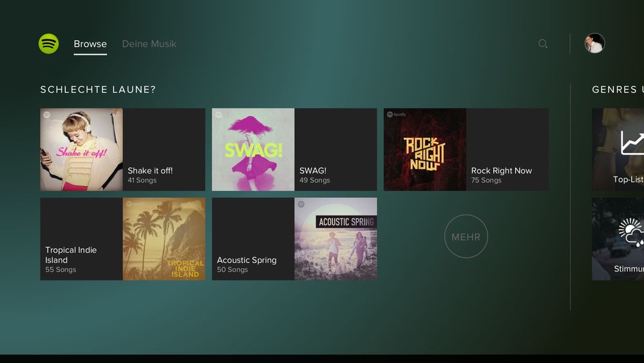Viewport: 644px width, 363px height.
Task: Select the Rock Right Now cover art
Action: [425, 150]
